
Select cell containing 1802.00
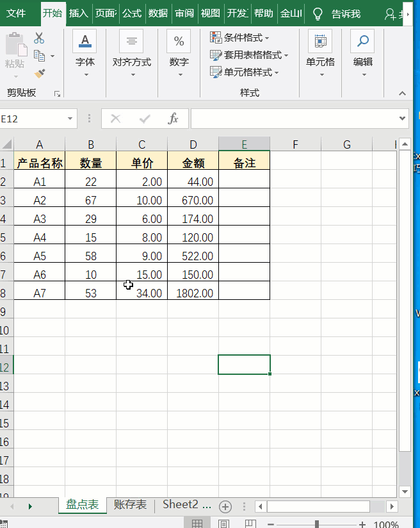click(x=193, y=290)
